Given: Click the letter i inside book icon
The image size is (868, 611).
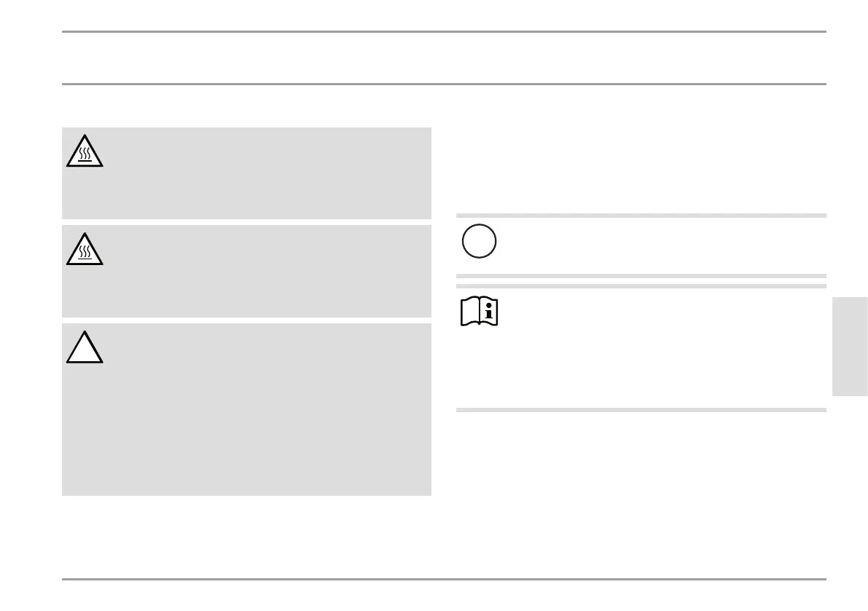Looking at the screenshot, I should 489,311.
